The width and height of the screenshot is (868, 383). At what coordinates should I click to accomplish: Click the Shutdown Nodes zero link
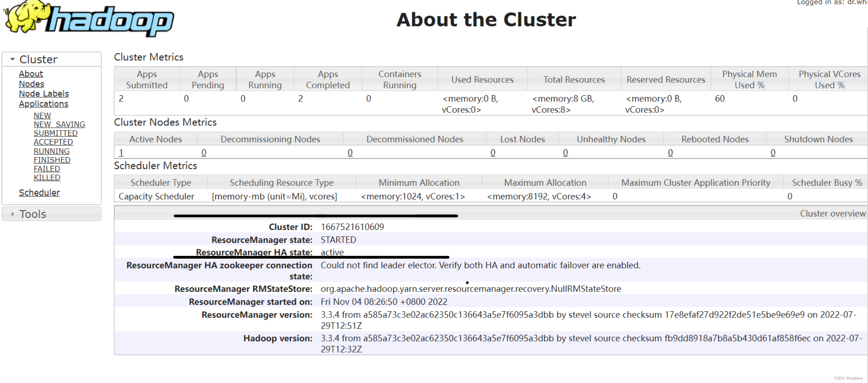click(x=773, y=152)
